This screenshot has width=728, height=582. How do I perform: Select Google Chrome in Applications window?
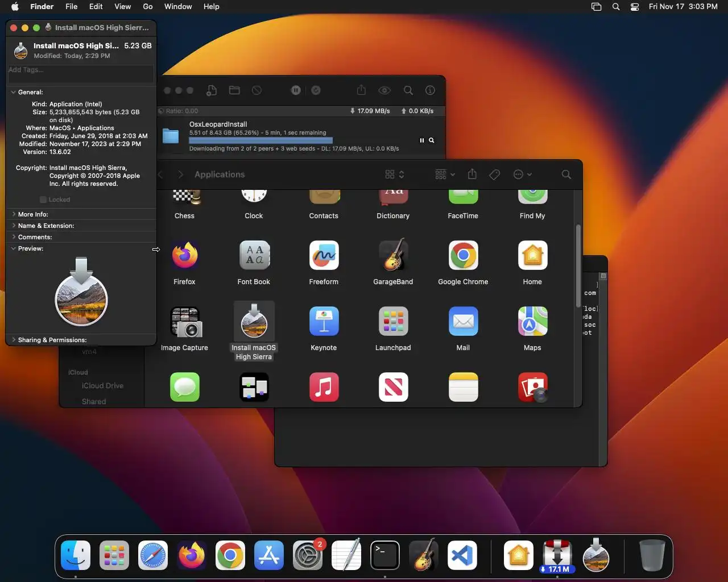[x=464, y=256]
